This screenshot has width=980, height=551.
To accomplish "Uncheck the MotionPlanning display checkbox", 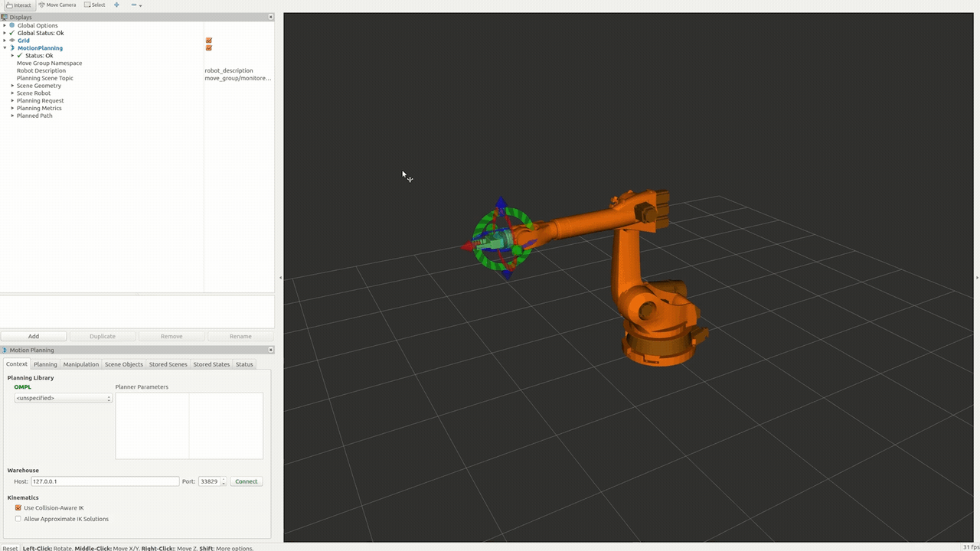I will tap(209, 48).
